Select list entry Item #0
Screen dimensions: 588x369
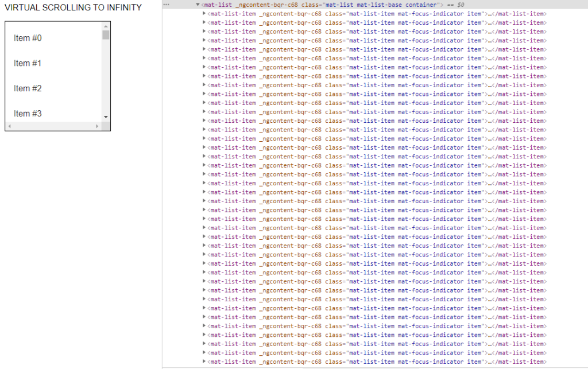click(x=28, y=38)
